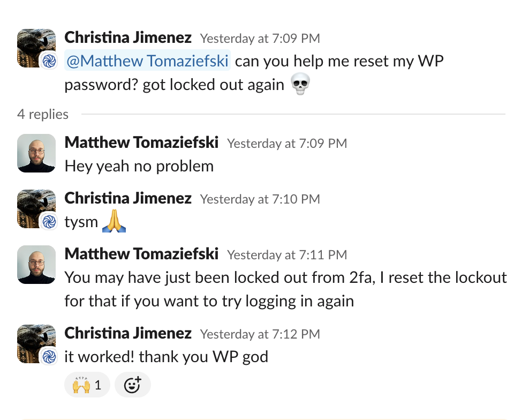Click Matthew's avatar beside the 2fa lockout reply
The width and height of the screenshot is (529, 420).
tap(36, 265)
